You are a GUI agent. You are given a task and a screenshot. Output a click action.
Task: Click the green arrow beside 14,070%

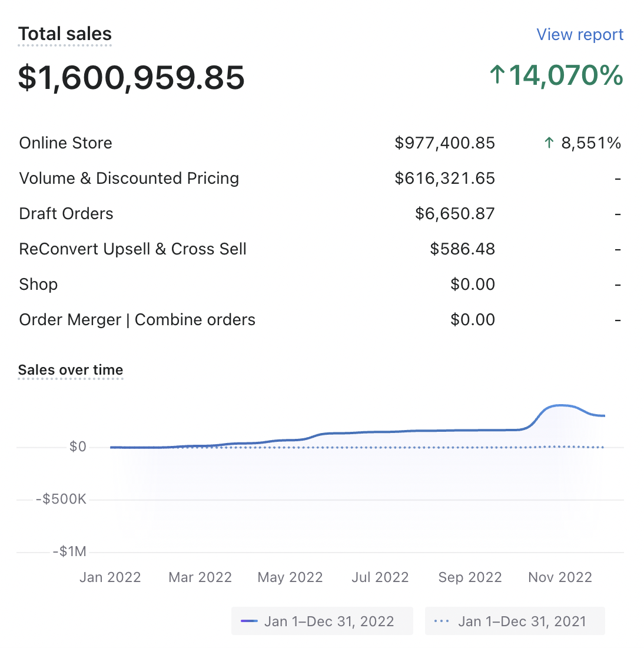[x=497, y=75]
